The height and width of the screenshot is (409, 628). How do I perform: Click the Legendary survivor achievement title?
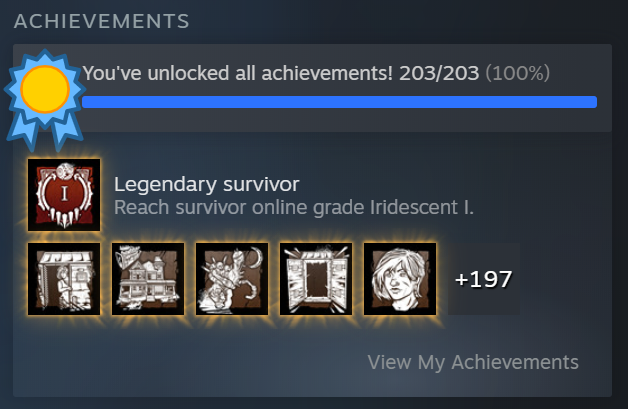[x=207, y=184]
